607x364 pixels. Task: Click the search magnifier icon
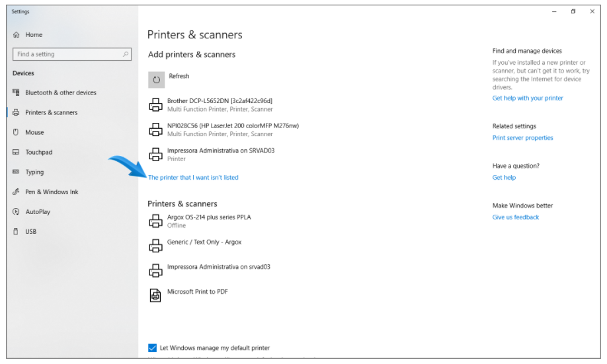click(x=126, y=54)
